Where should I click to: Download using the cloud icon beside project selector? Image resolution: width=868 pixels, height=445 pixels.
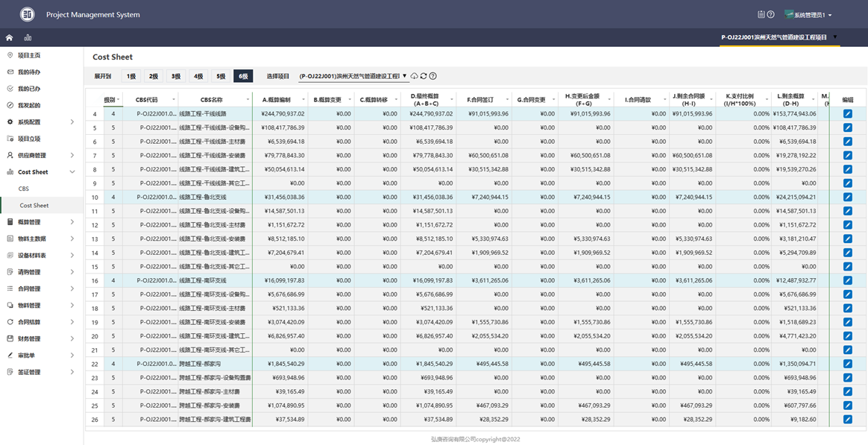pos(414,76)
